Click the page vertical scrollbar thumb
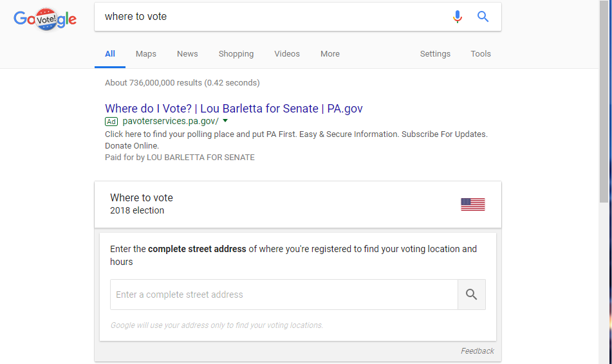Image resolution: width=612 pixels, height=364 pixels. (x=604, y=102)
